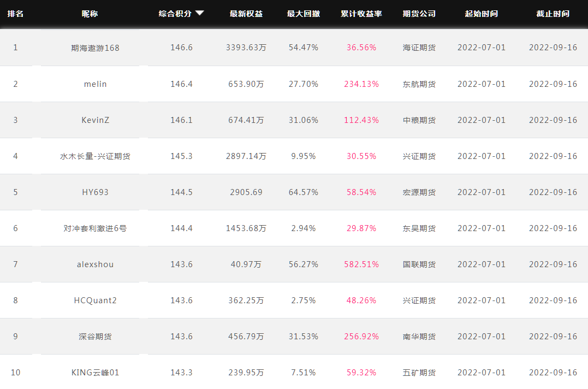The width and height of the screenshot is (588, 389).
Task: Select melin's start date 2022-07-01
Action: coord(482,84)
